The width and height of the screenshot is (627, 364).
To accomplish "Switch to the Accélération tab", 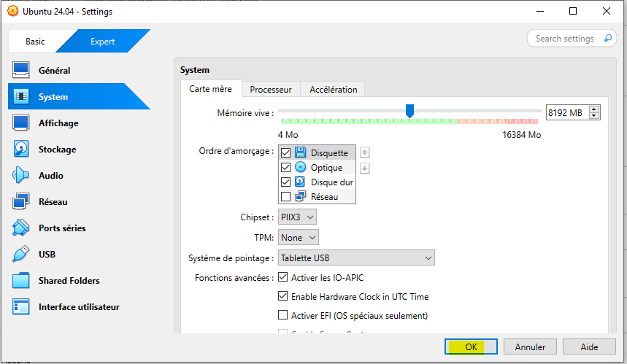I will (334, 90).
